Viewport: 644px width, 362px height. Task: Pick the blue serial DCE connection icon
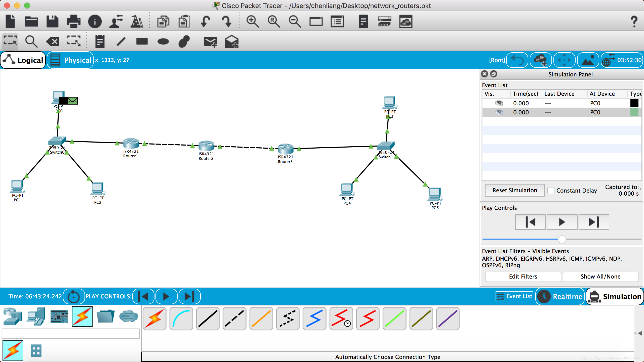click(x=314, y=319)
